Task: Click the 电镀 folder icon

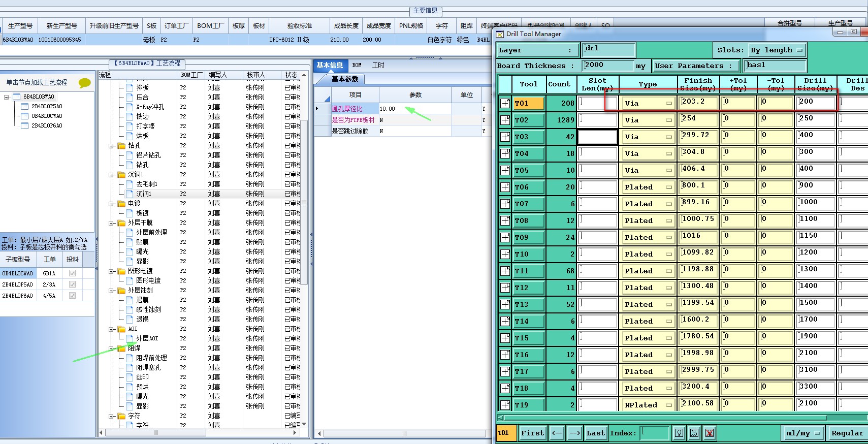Action: (x=122, y=204)
